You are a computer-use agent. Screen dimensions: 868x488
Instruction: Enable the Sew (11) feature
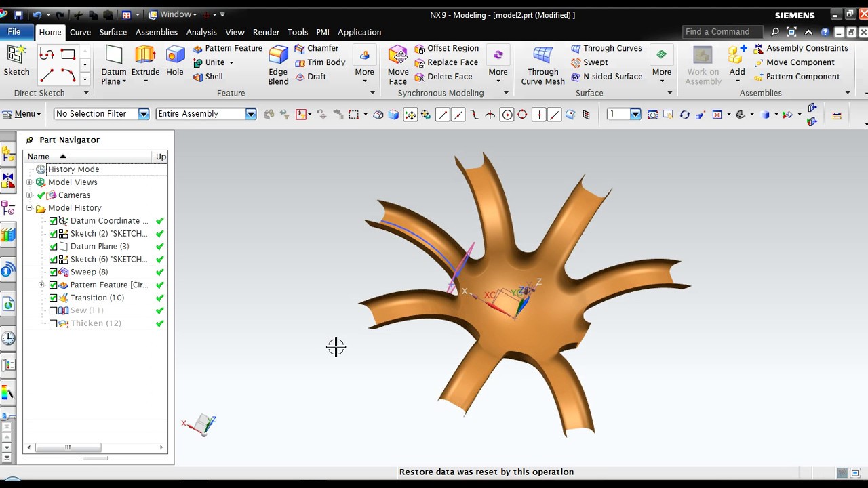[54, 311]
